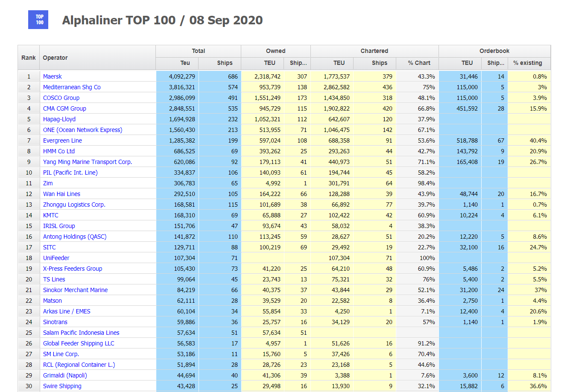The height and width of the screenshot is (392, 573).
Task: Open the KMTC operator link
Action: (x=50, y=215)
